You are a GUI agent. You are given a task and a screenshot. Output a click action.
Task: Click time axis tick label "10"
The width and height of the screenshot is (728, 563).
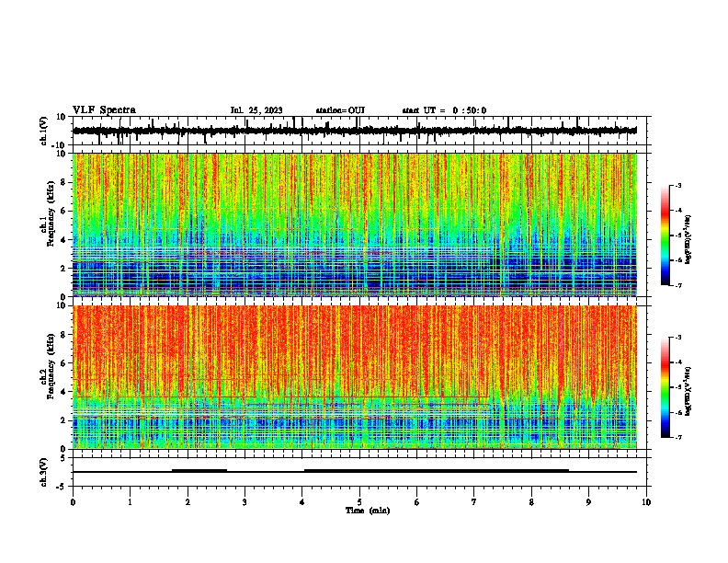646,502
